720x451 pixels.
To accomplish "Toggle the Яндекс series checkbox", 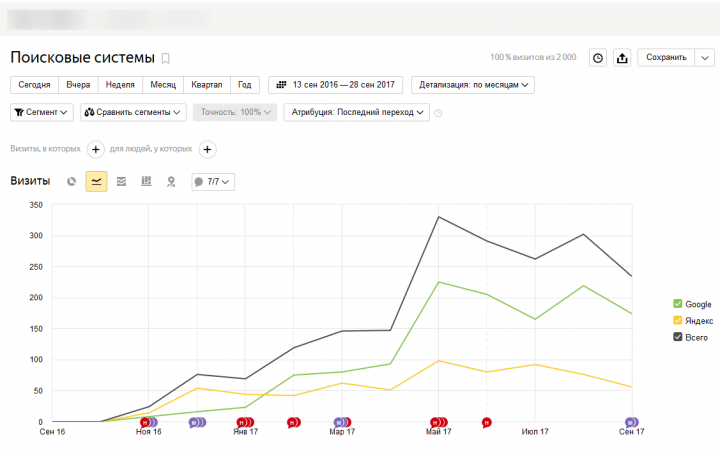I will [x=677, y=320].
